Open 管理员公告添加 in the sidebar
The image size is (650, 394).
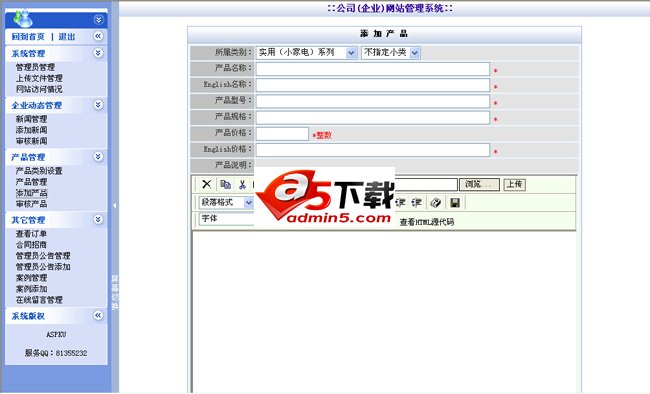coord(43,267)
